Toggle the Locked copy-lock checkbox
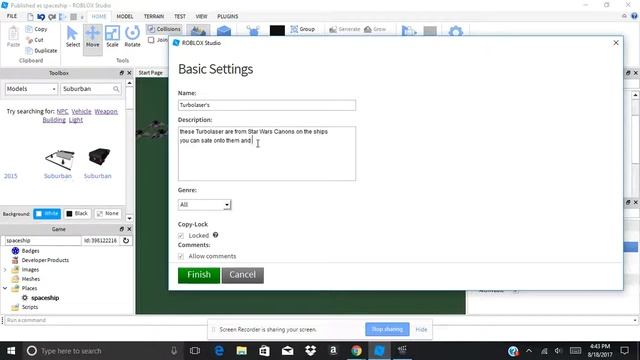The height and width of the screenshot is (360, 640). click(x=181, y=236)
